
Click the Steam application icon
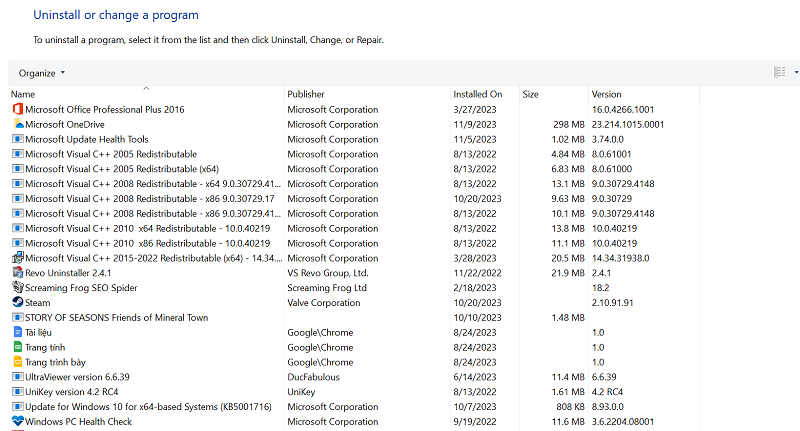[x=17, y=302]
